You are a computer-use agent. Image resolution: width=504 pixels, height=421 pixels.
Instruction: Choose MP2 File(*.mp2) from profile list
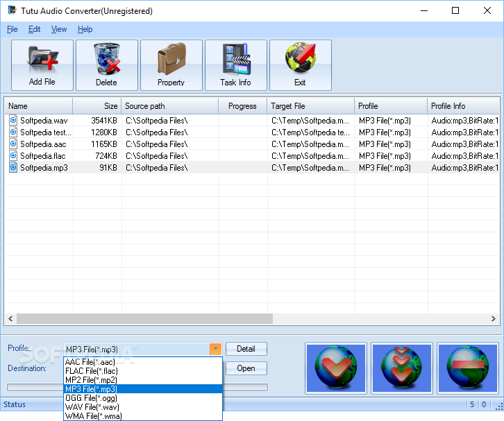pos(143,380)
